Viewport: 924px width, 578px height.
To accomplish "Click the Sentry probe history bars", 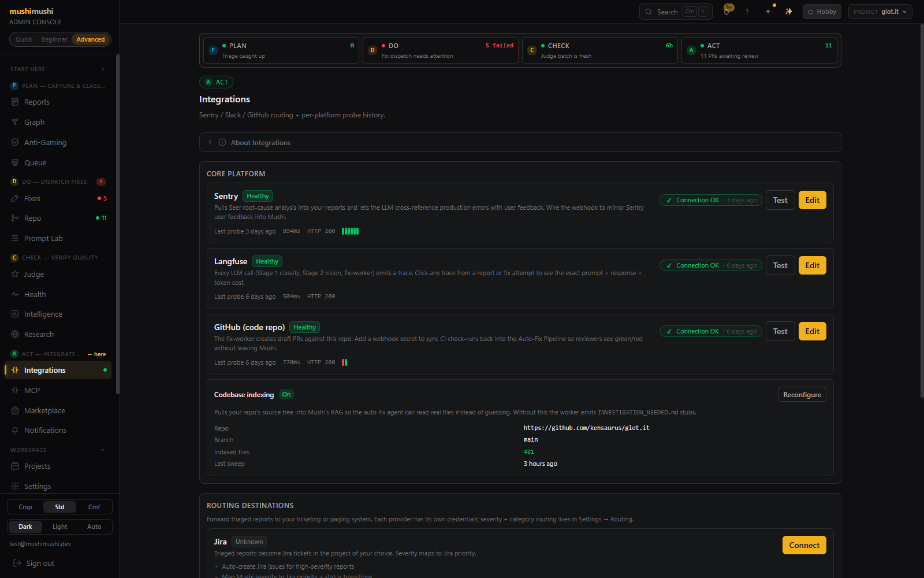I will (x=350, y=231).
